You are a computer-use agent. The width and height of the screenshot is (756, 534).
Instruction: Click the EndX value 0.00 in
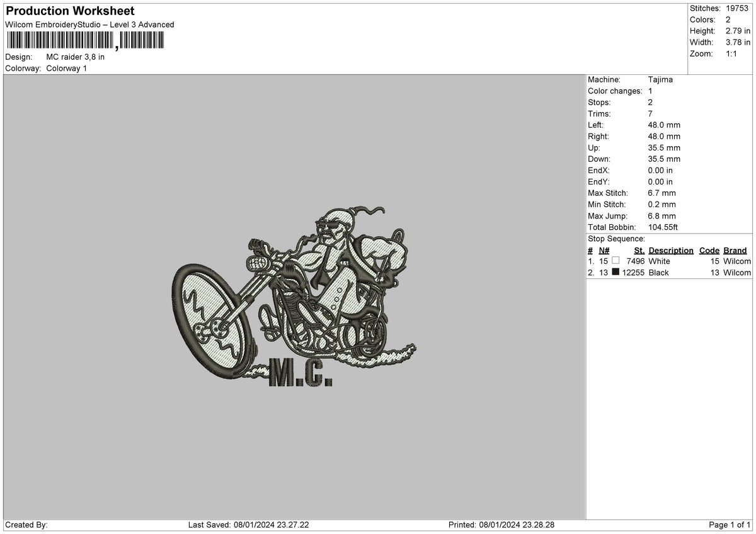660,170
